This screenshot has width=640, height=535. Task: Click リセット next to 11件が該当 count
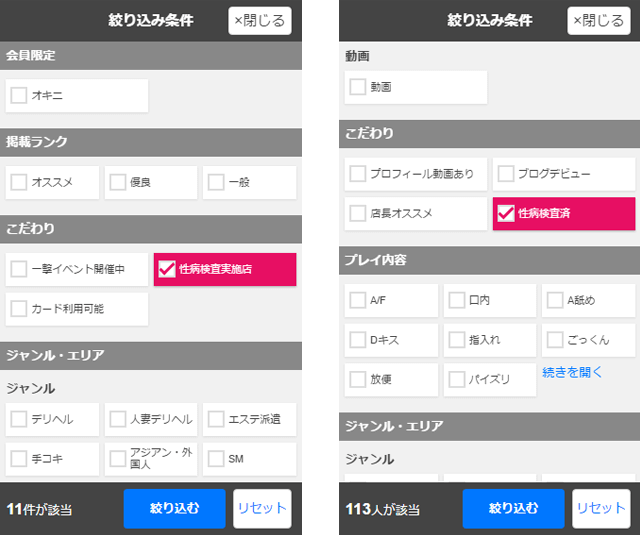point(262,508)
